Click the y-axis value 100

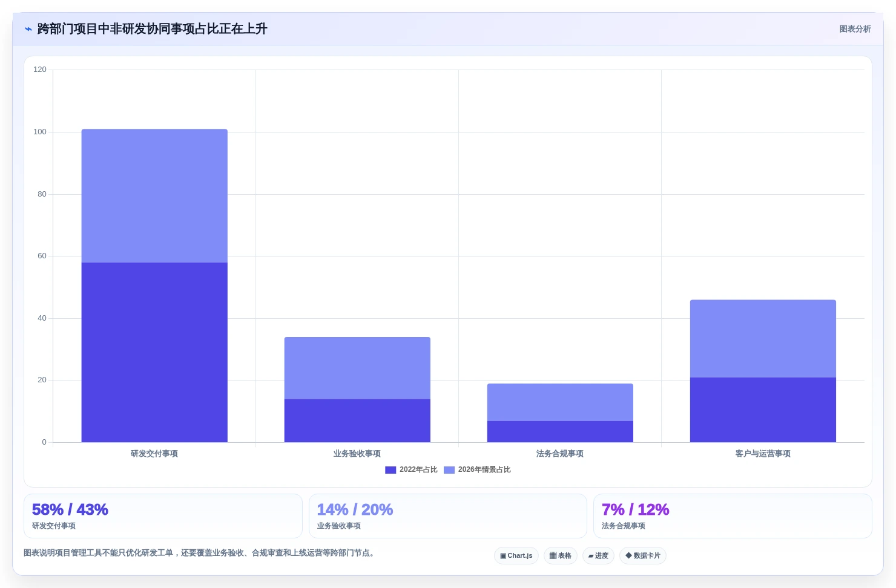coord(40,132)
